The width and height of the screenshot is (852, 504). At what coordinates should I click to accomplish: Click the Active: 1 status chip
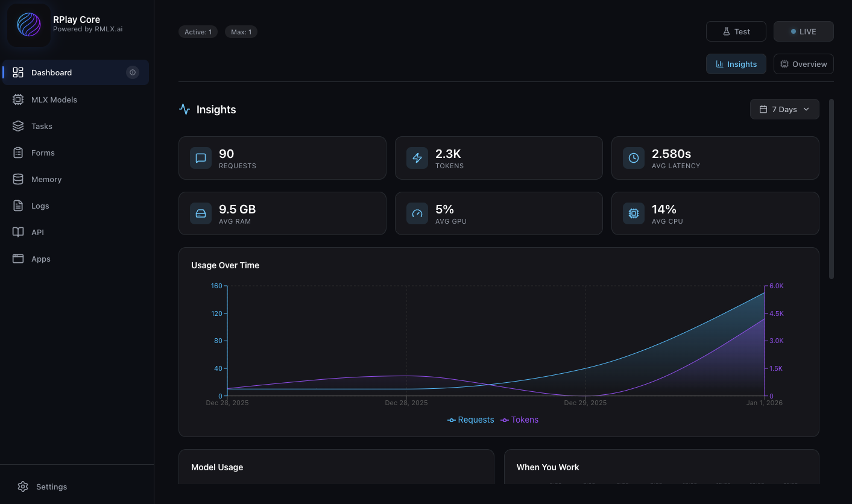tap(198, 31)
